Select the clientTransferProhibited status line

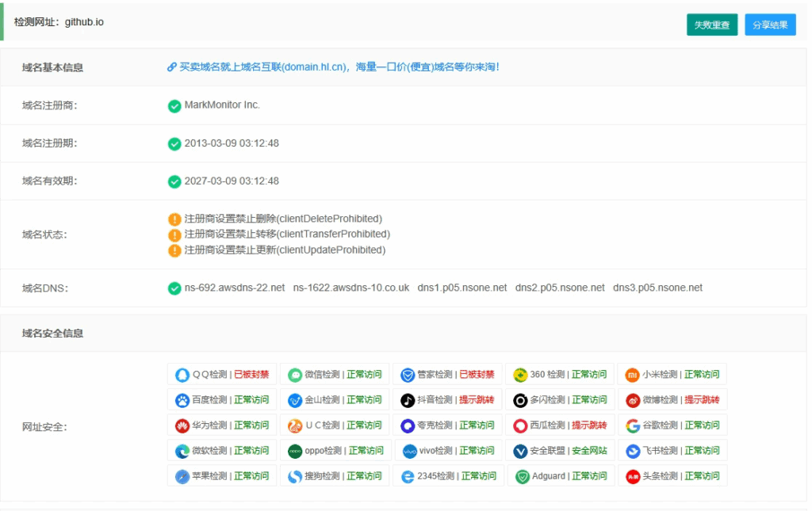click(287, 235)
